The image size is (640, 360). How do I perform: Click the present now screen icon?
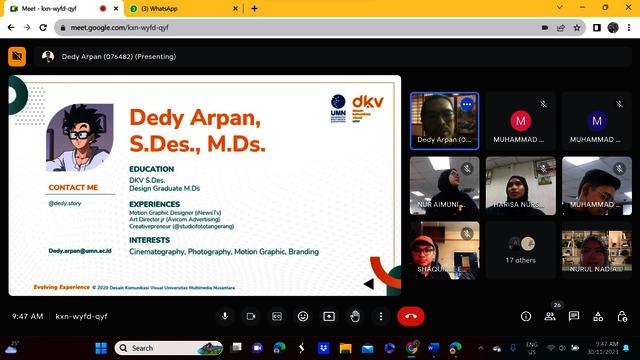(x=329, y=316)
